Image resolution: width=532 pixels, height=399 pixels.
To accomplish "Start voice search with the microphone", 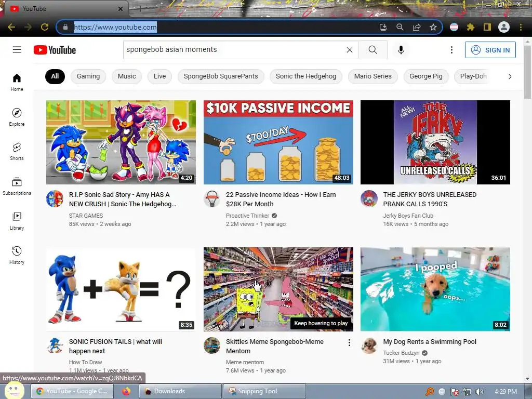I will coord(401,50).
